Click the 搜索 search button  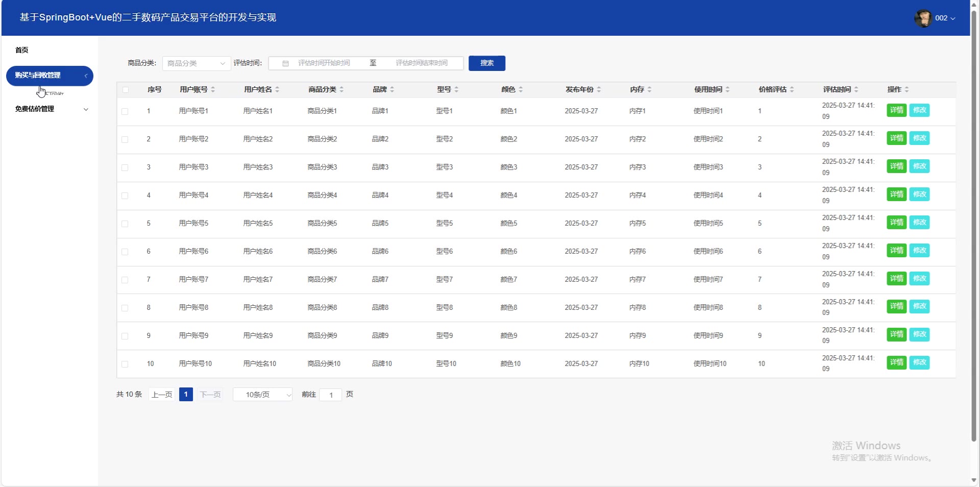[486, 63]
